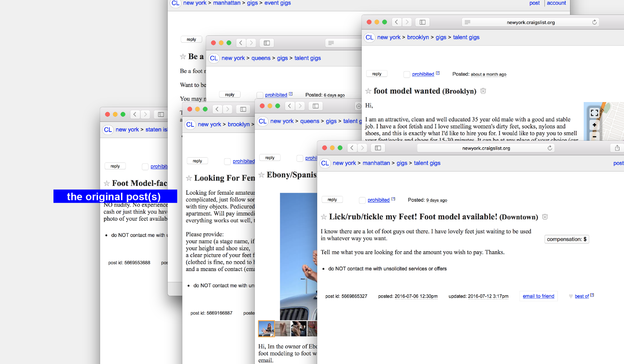This screenshot has height=364, width=624.
Task: Open talent gigs breadcrumb in Brooklyn window
Action: tap(466, 37)
